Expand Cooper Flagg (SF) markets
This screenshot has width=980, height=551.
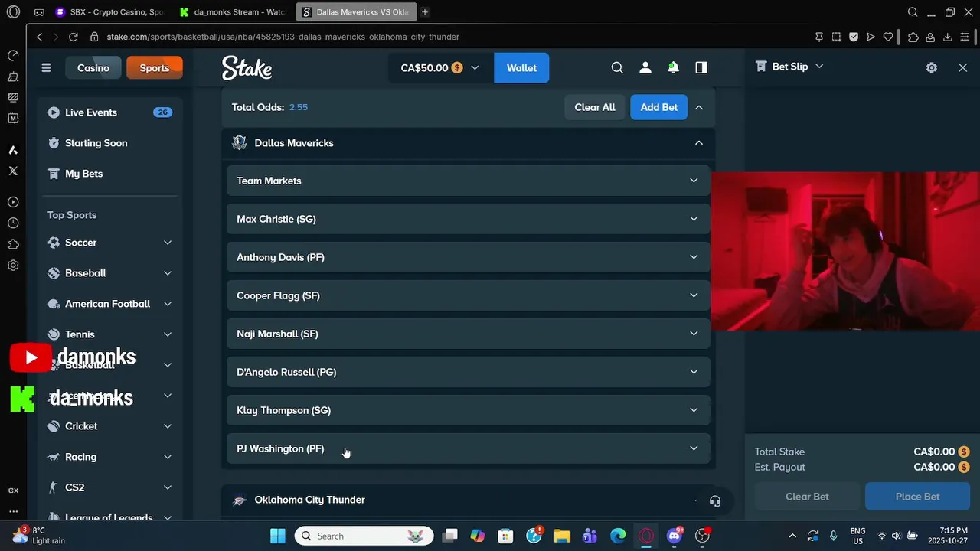coord(468,295)
